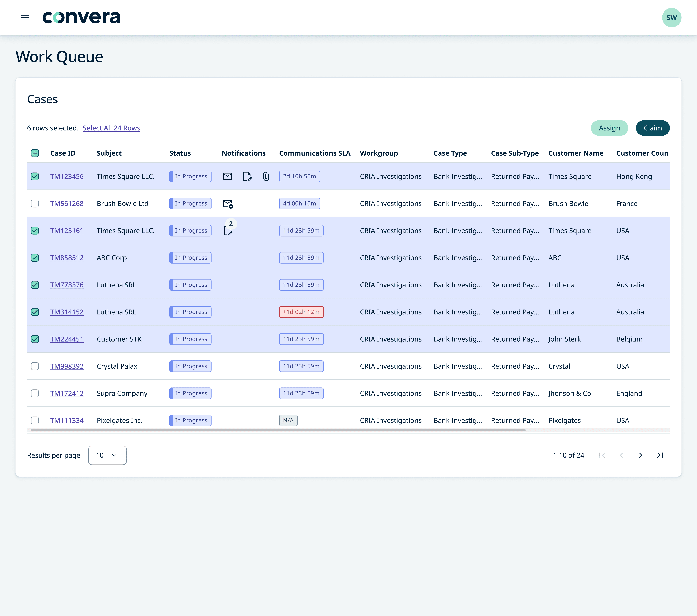
Task: Click the Select All 24 Rows link
Action: point(111,128)
